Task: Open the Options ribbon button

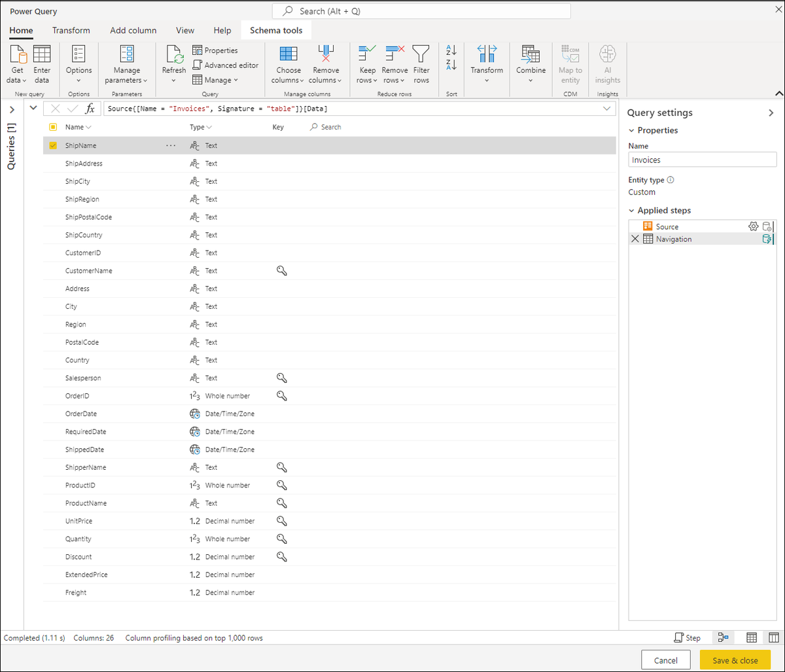Action: click(x=78, y=64)
